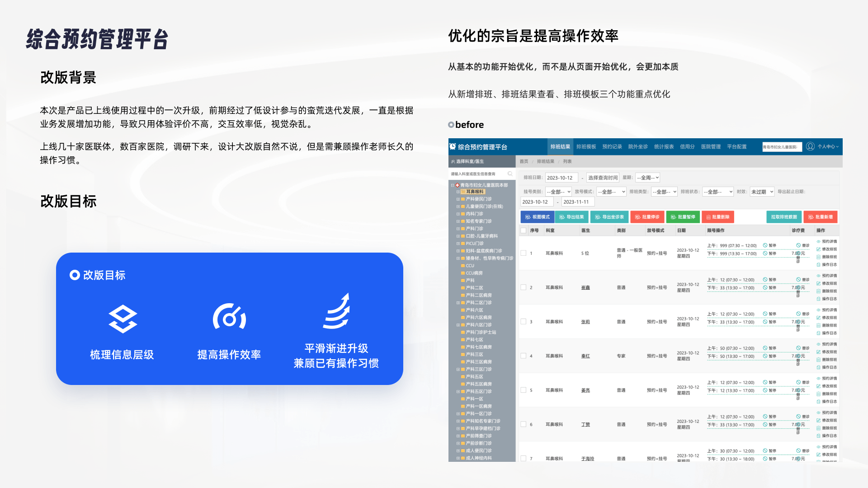Open the 统计报表 tab

[664, 147]
